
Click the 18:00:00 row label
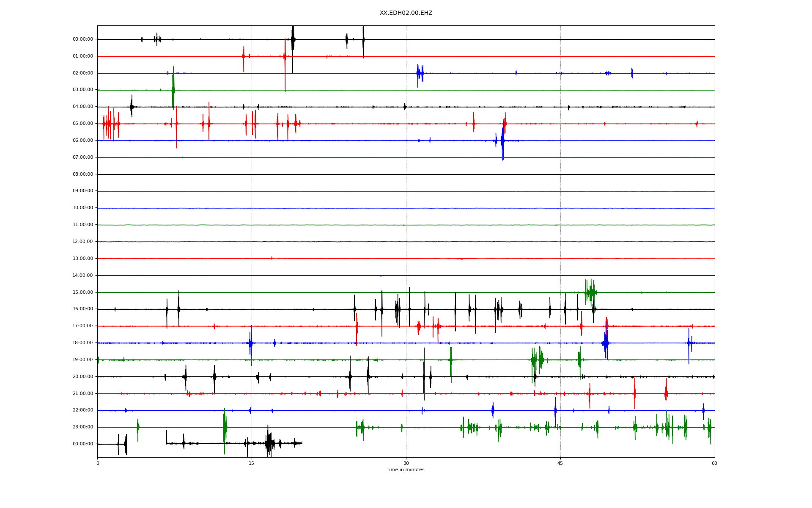pyautogui.click(x=83, y=343)
